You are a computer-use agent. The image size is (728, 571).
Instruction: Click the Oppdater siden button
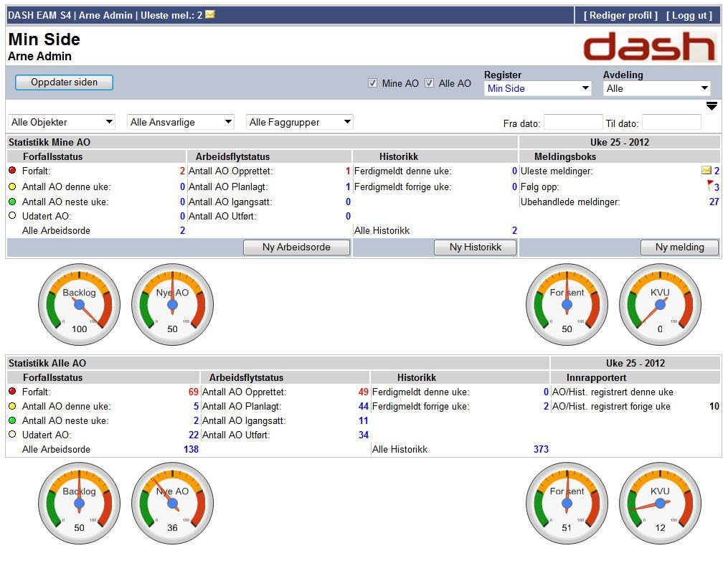pyautogui.click(x=64, y=82)
